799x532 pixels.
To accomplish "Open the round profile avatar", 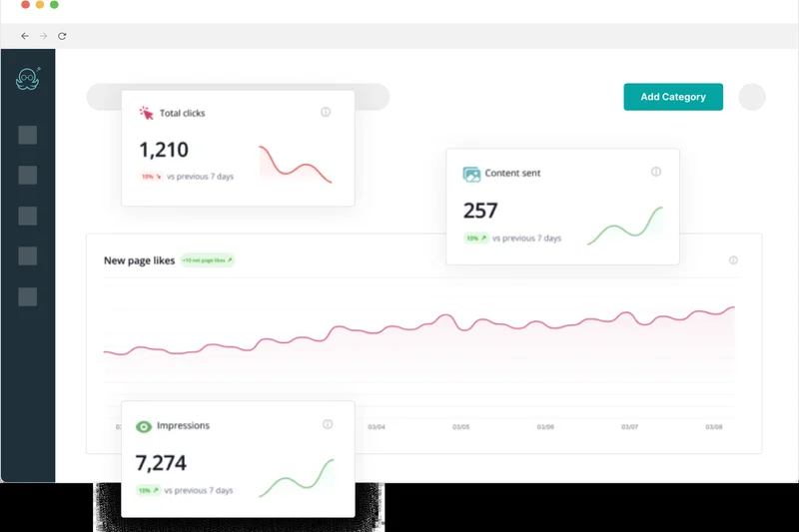I will pos(751,97).
